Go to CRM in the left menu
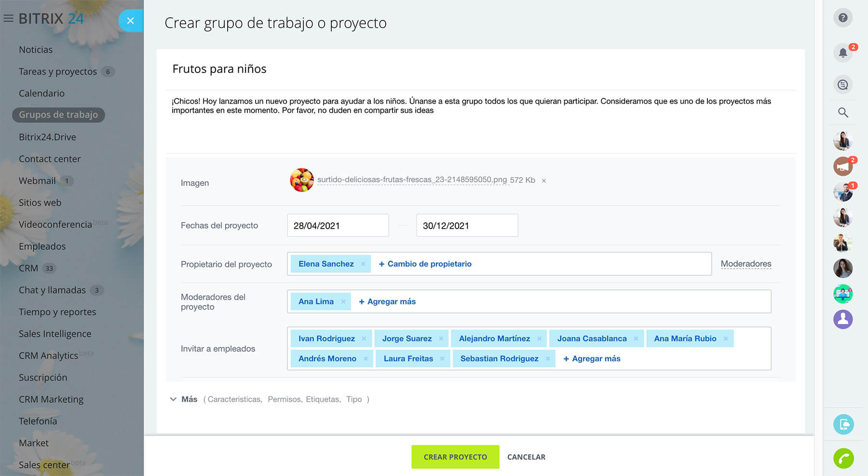Viewport: 868px width, 476px height. tap(28, 268)
